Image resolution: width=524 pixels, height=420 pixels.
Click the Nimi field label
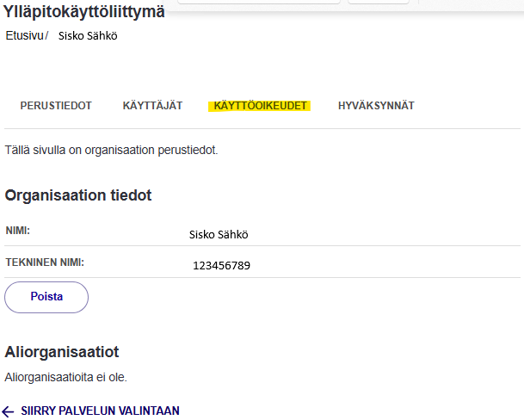click(x=24, y=231)
